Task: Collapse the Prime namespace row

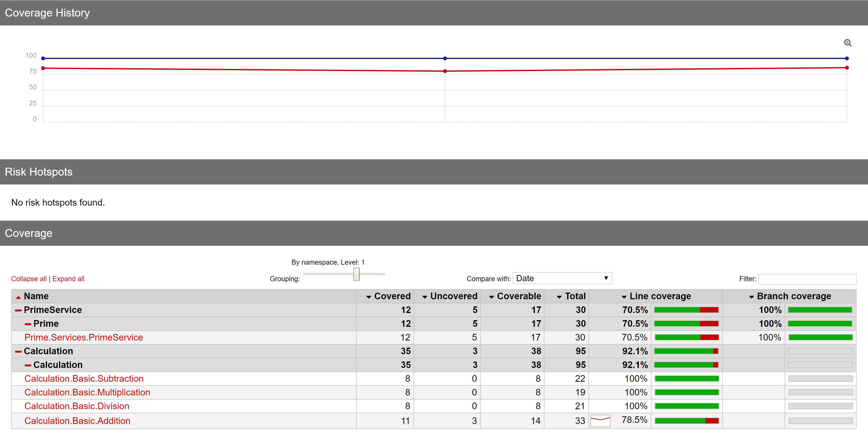Action: coord(28,324)
